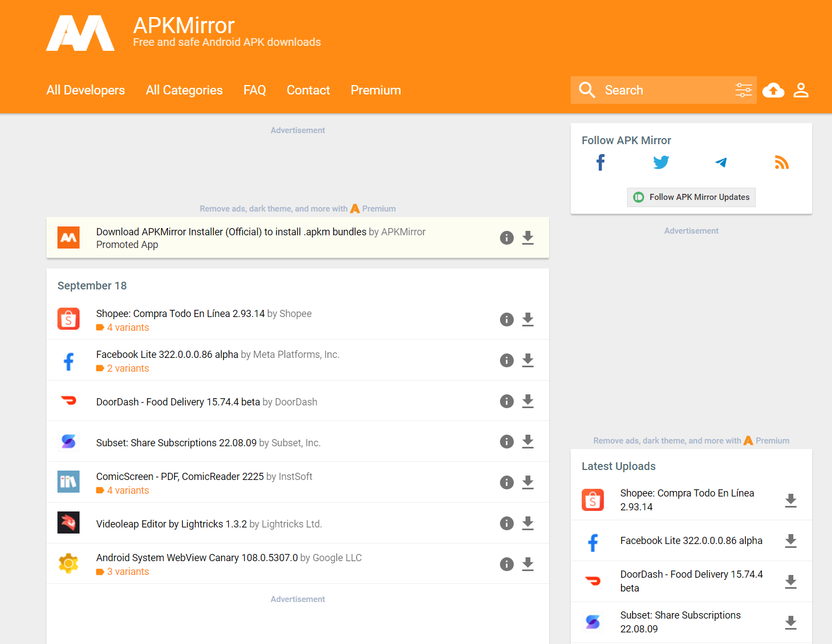Screen dimensions: 832x644
Task: Open ComicScreen app thumbnail
Action: (69, 482)
